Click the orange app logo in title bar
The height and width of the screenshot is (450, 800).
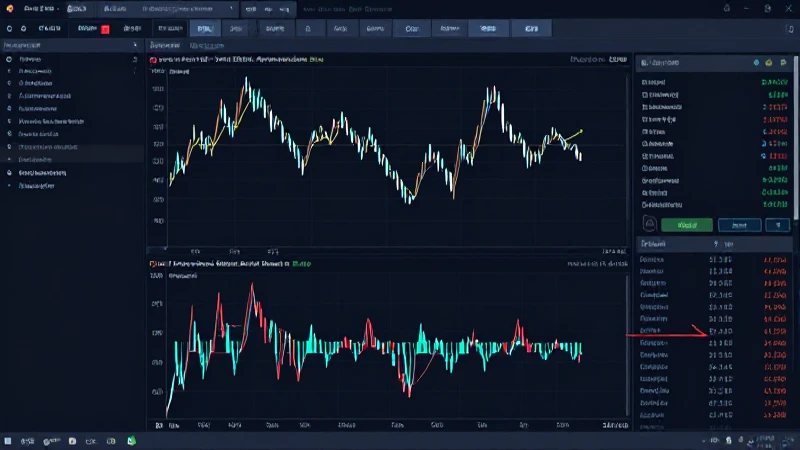point(10,9)
